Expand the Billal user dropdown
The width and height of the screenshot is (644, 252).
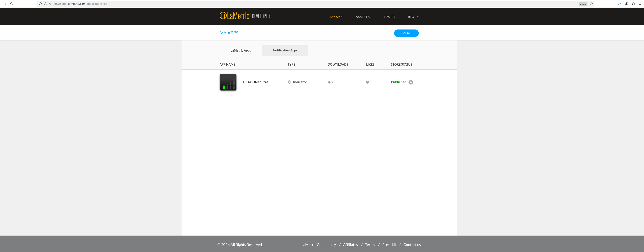pos(413,17)
